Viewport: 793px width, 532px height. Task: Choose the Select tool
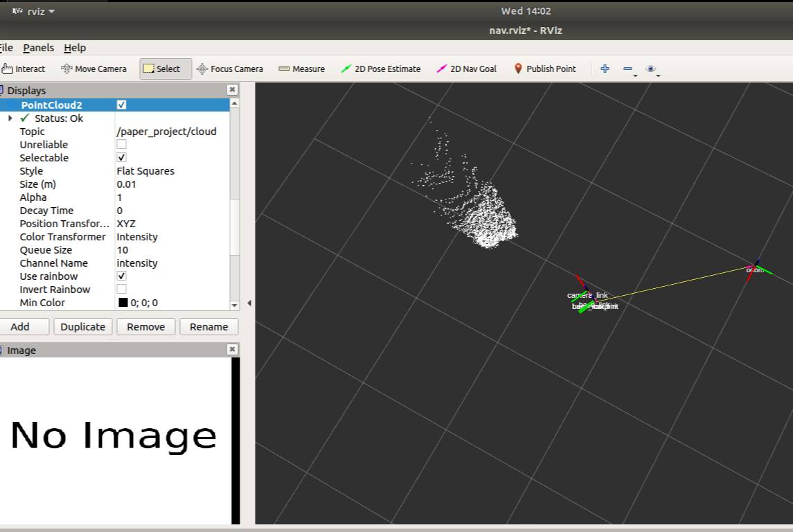(x=166, y=69)
